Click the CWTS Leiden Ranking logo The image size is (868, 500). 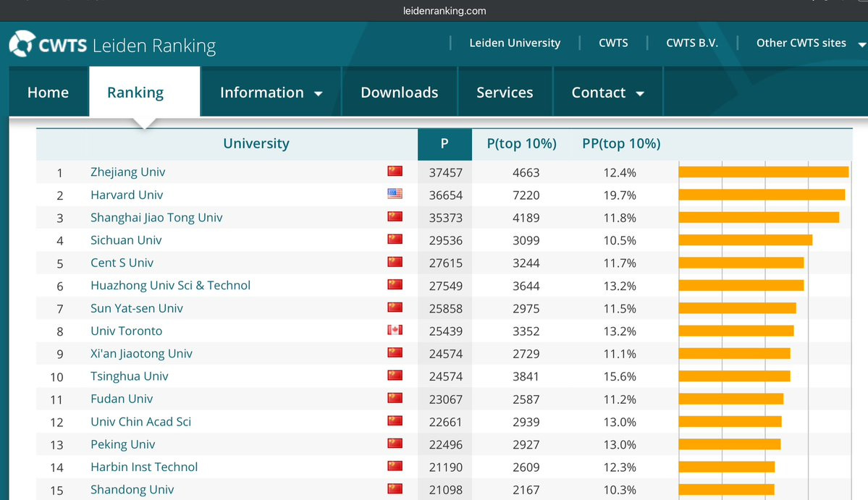112,45
